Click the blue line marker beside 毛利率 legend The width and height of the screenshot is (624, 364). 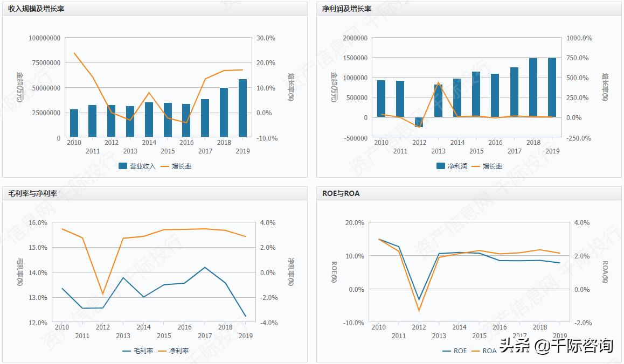pyautogui.click(x=127, y=351)
